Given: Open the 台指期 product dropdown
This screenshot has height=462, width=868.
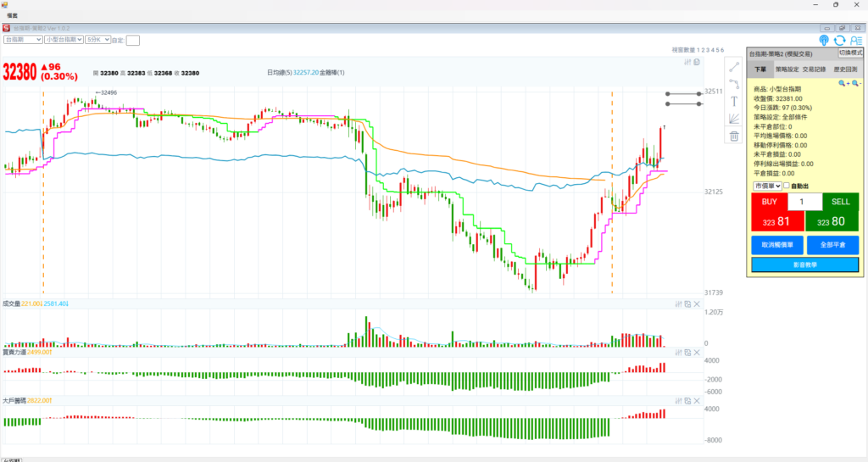Looking at the screenshot, I should [23, 40].
